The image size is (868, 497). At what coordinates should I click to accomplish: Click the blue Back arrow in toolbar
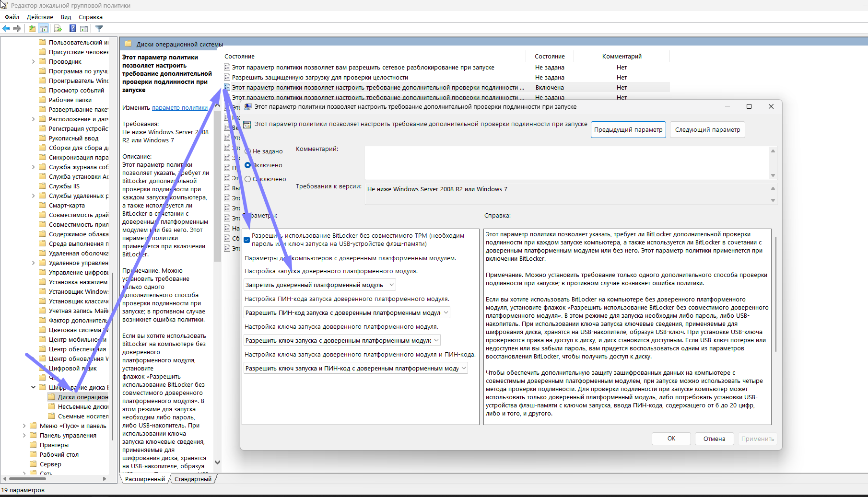click(x=7, y=29)
